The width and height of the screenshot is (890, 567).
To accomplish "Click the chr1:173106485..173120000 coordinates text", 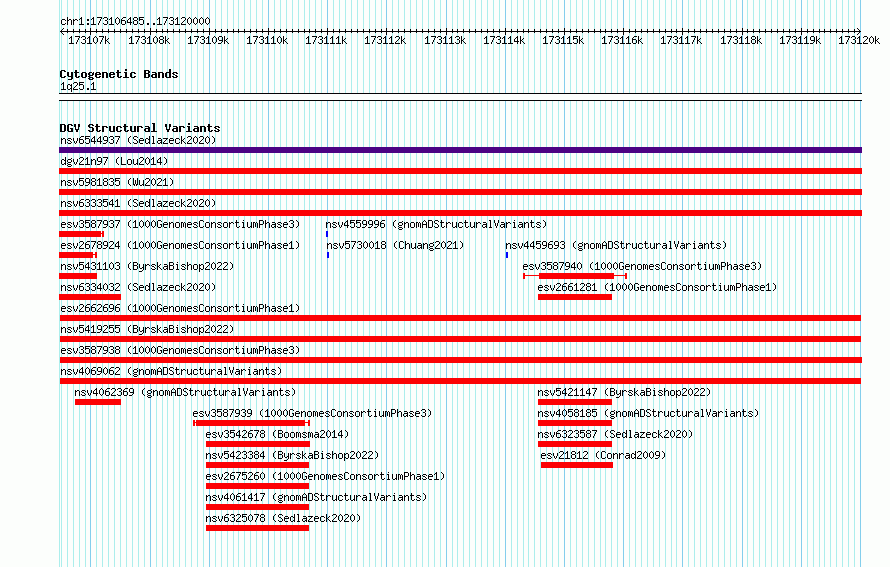I will 135,21.
